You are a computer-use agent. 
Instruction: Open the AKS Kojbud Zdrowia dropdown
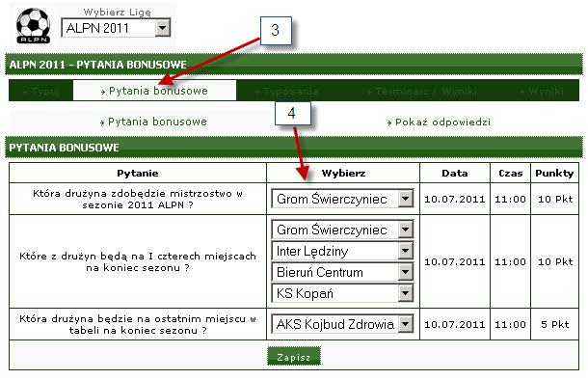pos(342,324)
